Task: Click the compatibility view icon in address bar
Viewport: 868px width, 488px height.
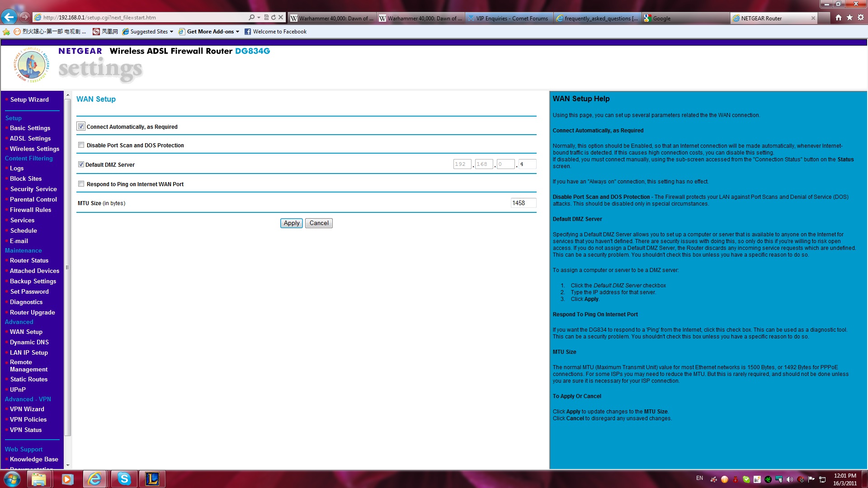Action: [x=266, y=18]
